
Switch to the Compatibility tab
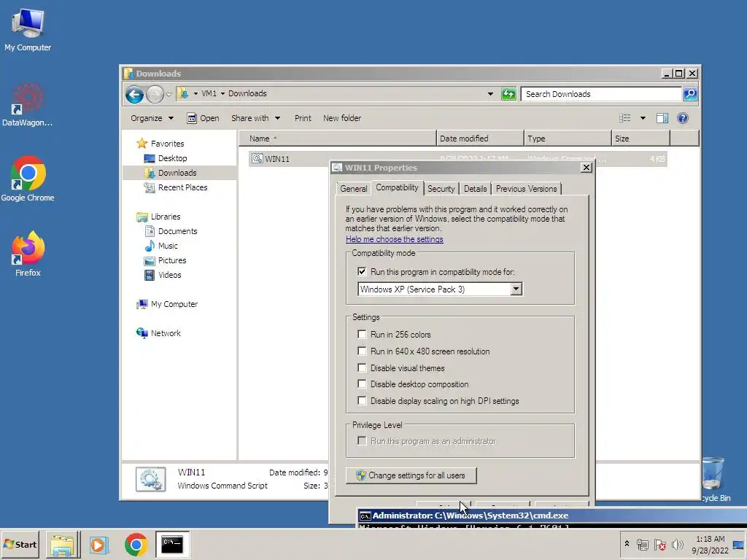[x=398, y=187]
